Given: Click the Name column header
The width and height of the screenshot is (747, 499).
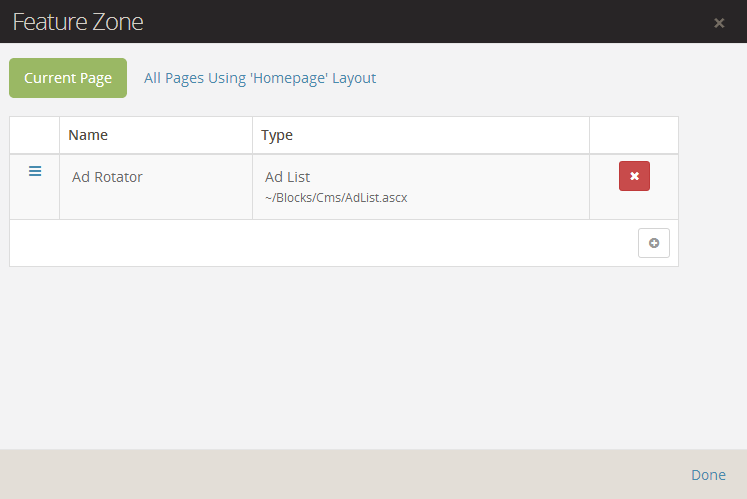Looking at the screenshot, I should [x=156, y=135].
